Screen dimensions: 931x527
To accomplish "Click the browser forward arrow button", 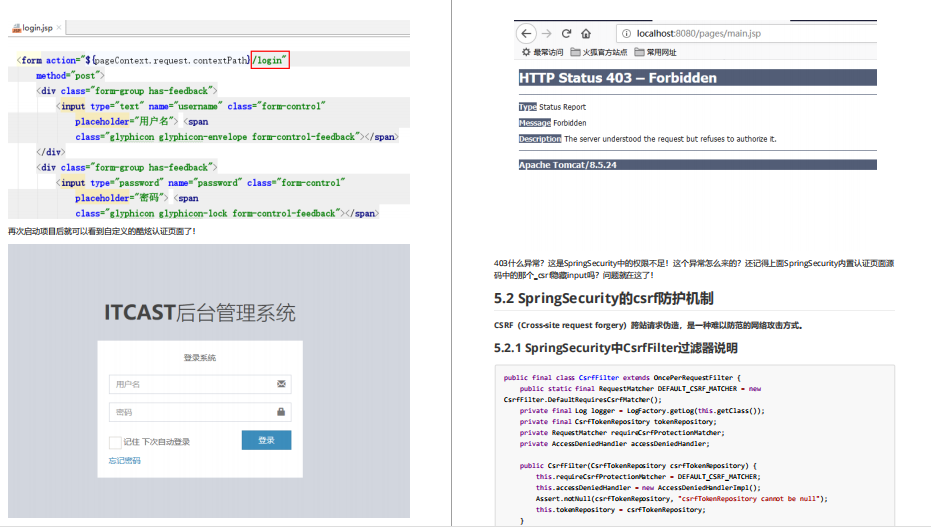I will [547, 33].
